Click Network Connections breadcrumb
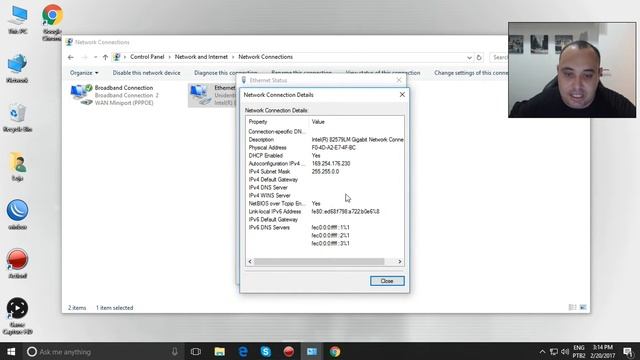The image size is (640, 360). 265,57
